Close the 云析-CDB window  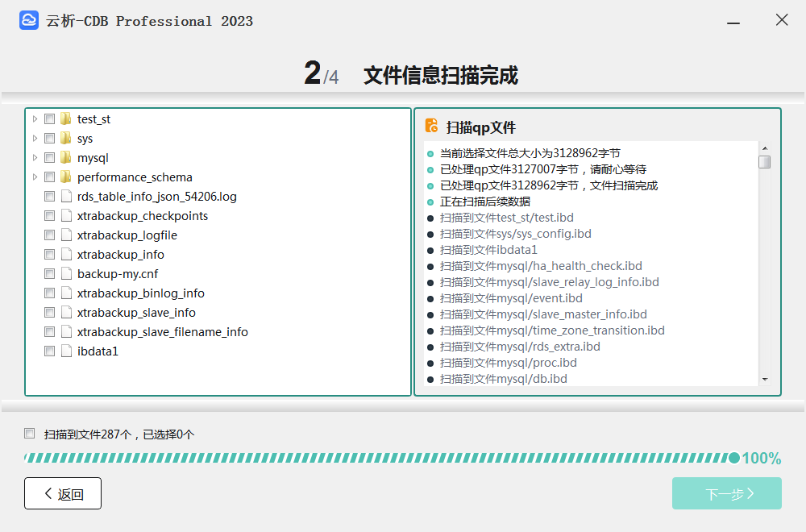coord(782,20)
